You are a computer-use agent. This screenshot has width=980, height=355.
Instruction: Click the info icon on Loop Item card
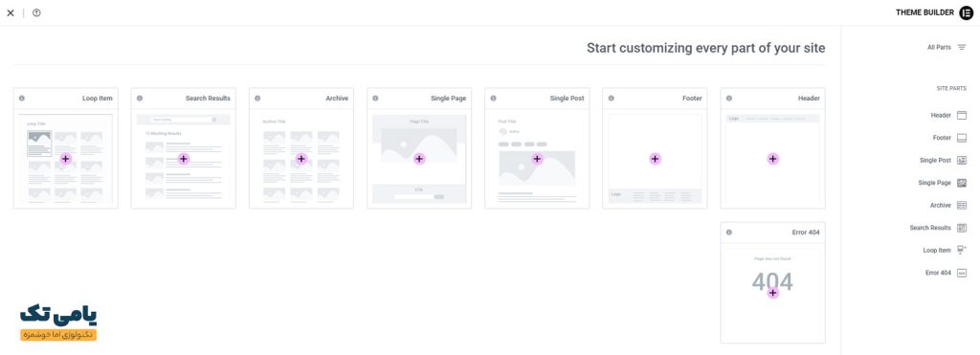[22, 99]
